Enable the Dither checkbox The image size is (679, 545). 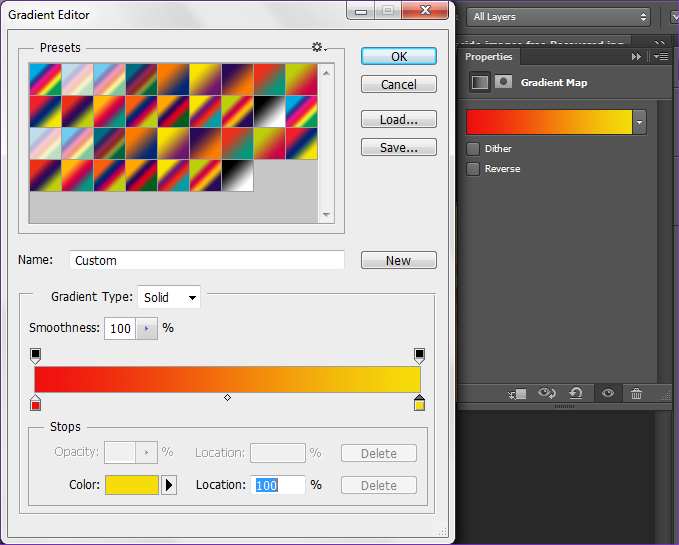(473, 149)
